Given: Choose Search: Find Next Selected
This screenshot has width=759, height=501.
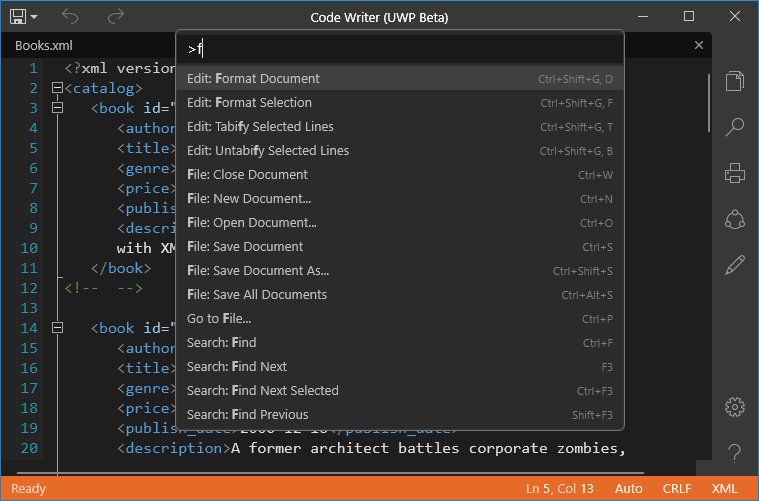Looking at the screenshot, I should point(400,390).
